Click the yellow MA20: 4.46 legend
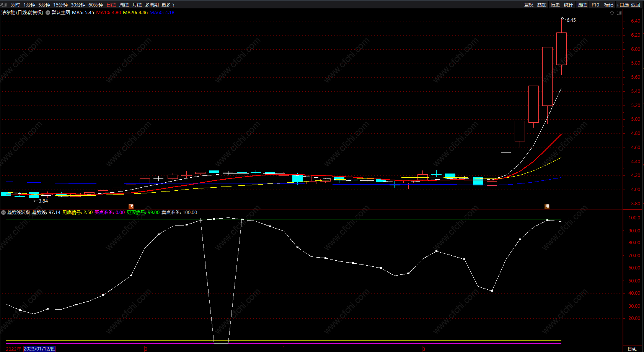The width and height of the screenshot is (644, 352). [x=135, y=13]
